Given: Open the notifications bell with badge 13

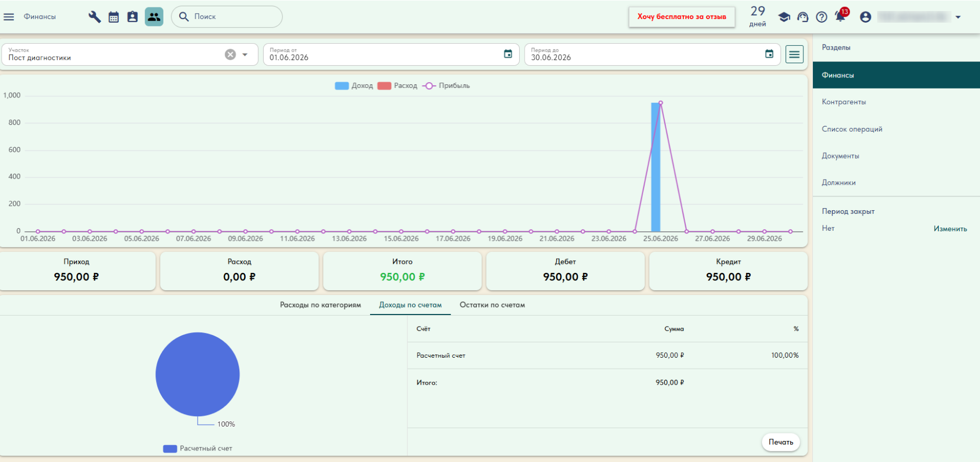Looking at the screenshot, I should [x=841, y=16].
